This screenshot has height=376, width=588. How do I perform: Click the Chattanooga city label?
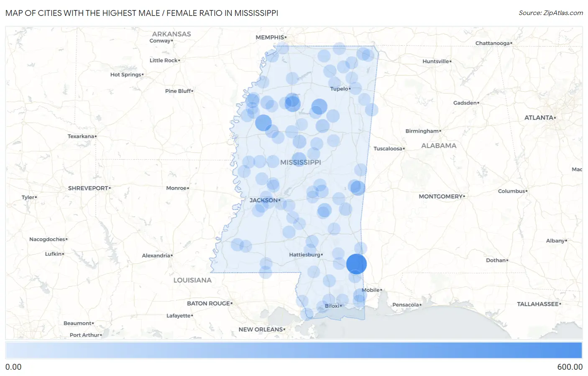click(492, 43)
